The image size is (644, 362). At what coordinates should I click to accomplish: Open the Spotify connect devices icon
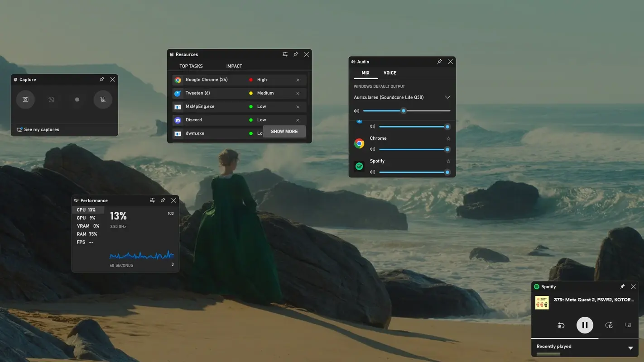tap(628, 325)
